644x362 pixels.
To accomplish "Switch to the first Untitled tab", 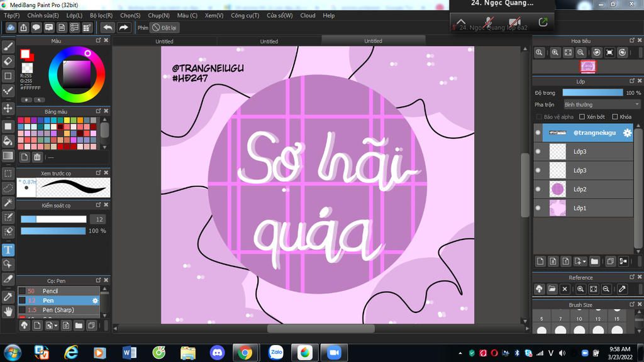I will tap(164, 41).
